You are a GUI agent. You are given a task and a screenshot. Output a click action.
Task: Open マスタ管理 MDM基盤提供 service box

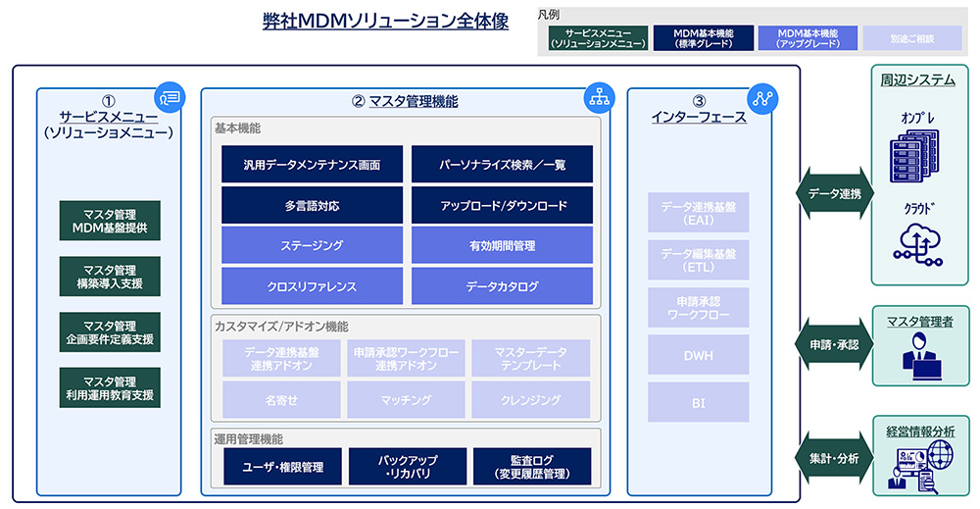click(110, 221)
